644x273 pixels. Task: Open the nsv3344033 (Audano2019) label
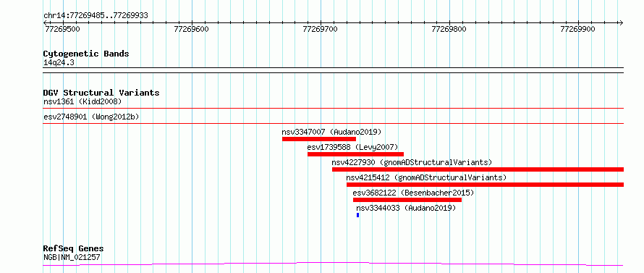(x=406, y=208)
